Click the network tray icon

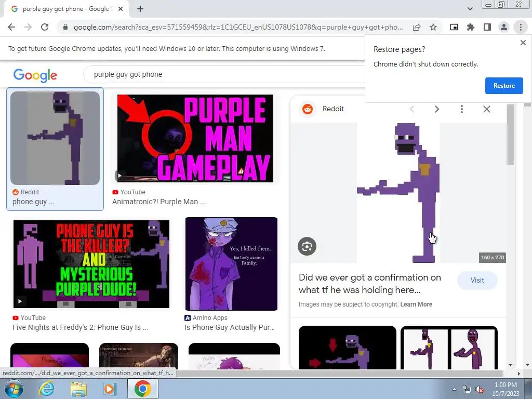(x=467, y=390)
